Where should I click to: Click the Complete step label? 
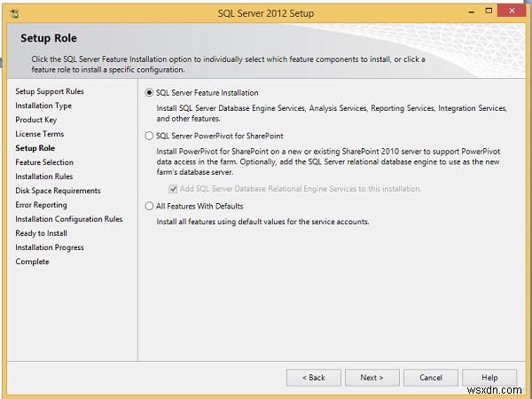coord(32,262)
